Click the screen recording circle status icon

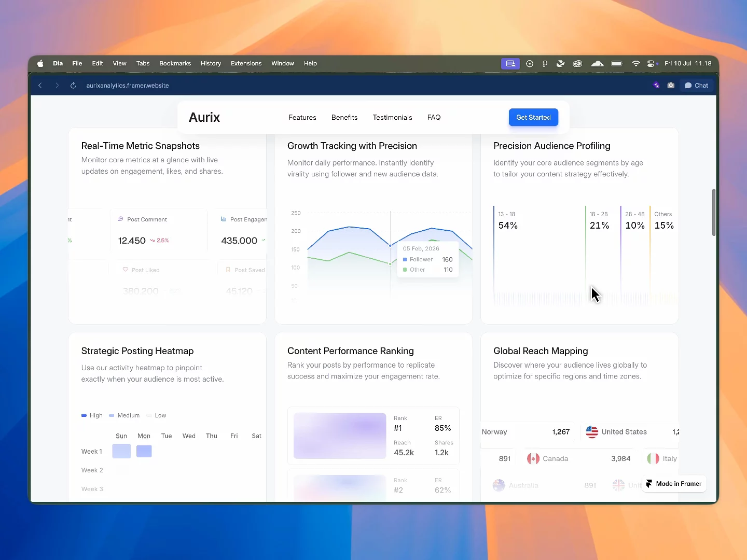[530, 64]
